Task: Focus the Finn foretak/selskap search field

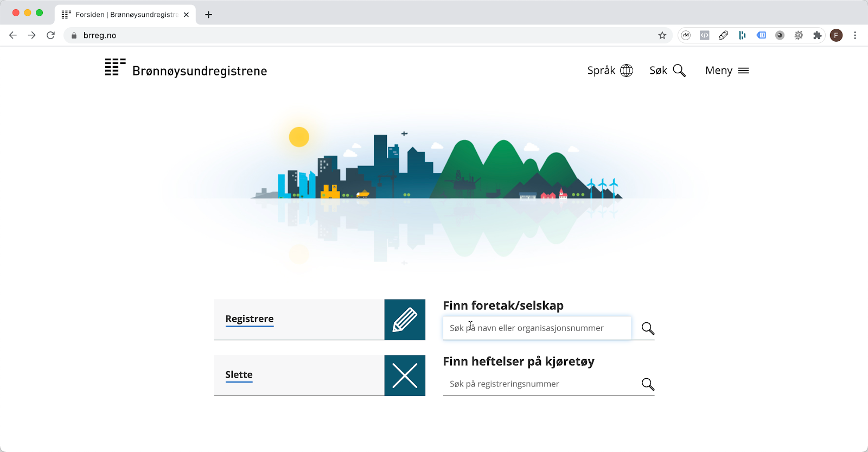Action: pos(537,328)
